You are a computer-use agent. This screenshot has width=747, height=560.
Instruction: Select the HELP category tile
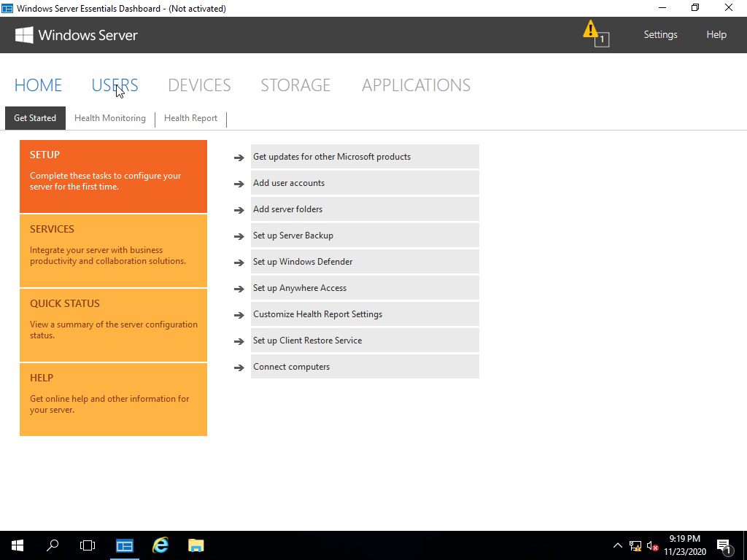[113, 400]
